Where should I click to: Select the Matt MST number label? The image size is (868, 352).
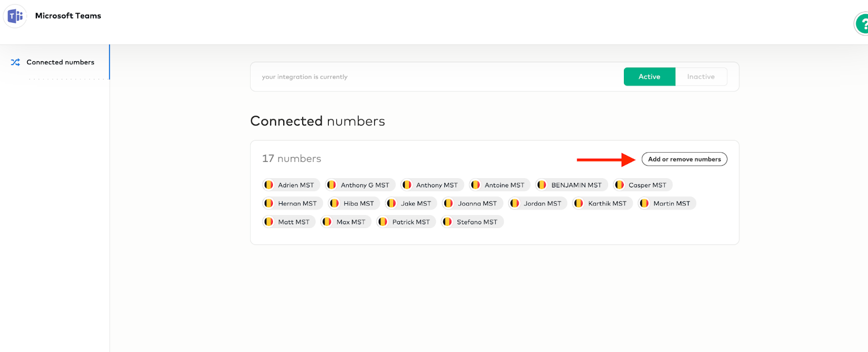tap(294, 222)
